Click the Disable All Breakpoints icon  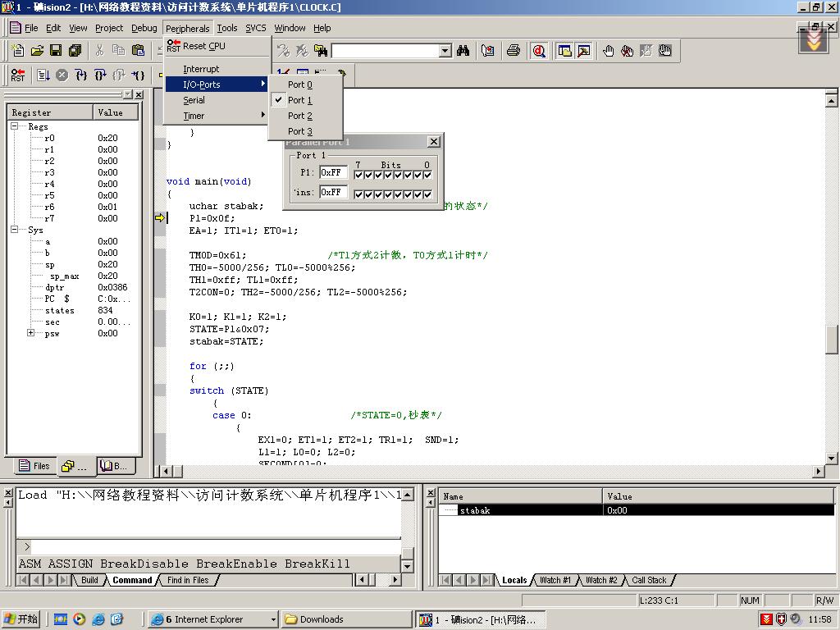(664, 51)
